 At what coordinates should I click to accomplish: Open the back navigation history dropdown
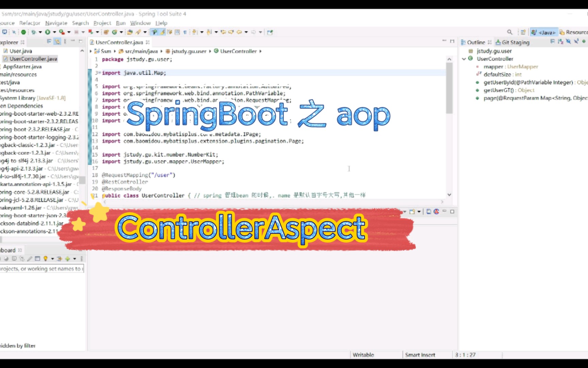(246, 32)
